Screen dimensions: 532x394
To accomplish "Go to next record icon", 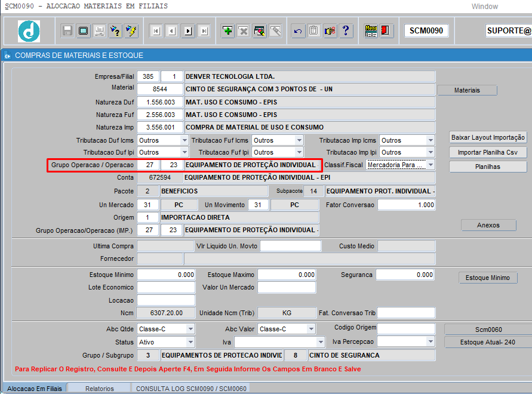I will tap(188, 31).
